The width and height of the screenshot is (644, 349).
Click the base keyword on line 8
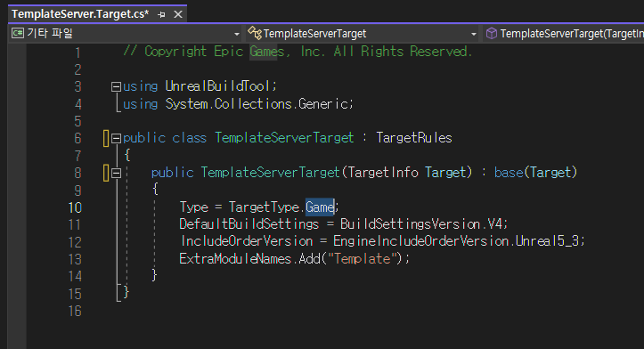[509, 173]
